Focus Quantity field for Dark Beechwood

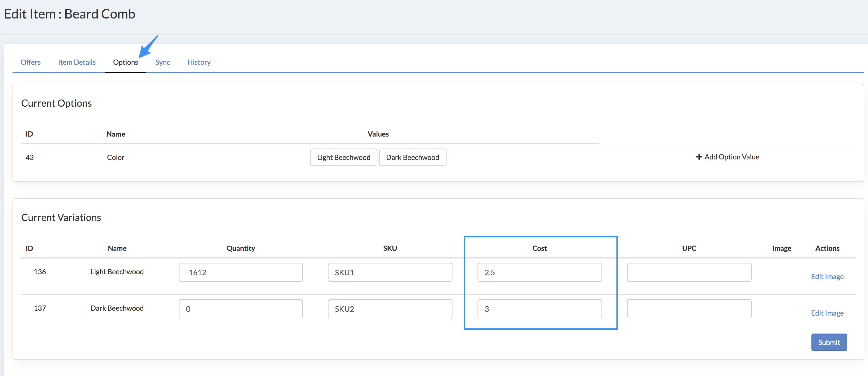[x=241, y=309]
